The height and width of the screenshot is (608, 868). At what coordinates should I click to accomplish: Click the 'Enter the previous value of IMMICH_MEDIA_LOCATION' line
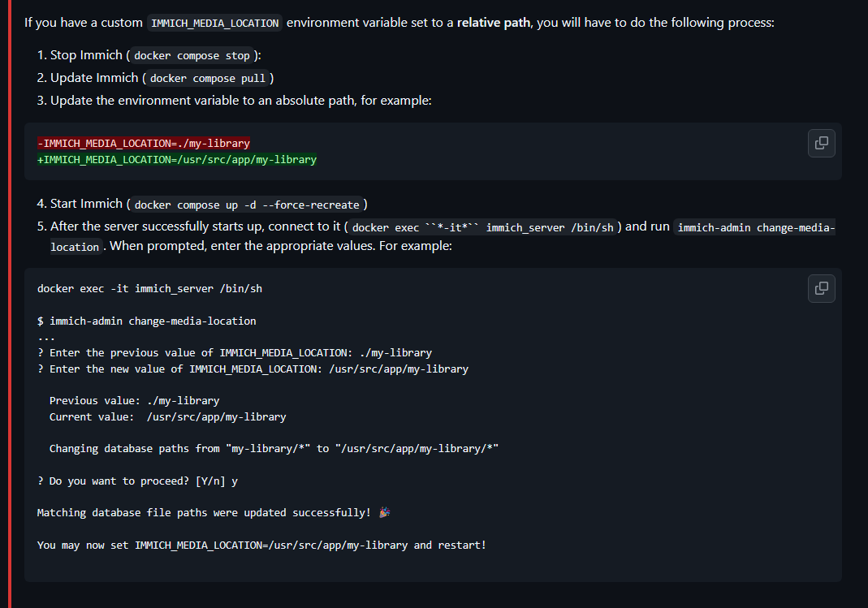(235, 353)
